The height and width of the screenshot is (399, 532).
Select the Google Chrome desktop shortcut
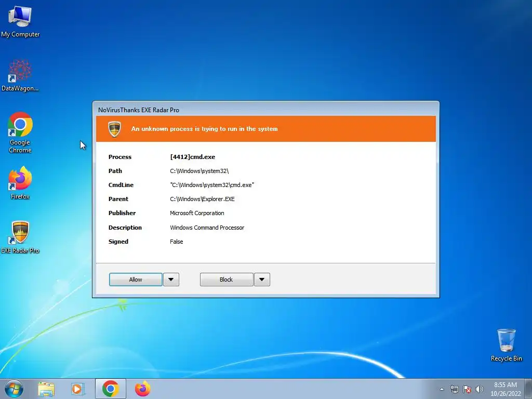(20, 132)
